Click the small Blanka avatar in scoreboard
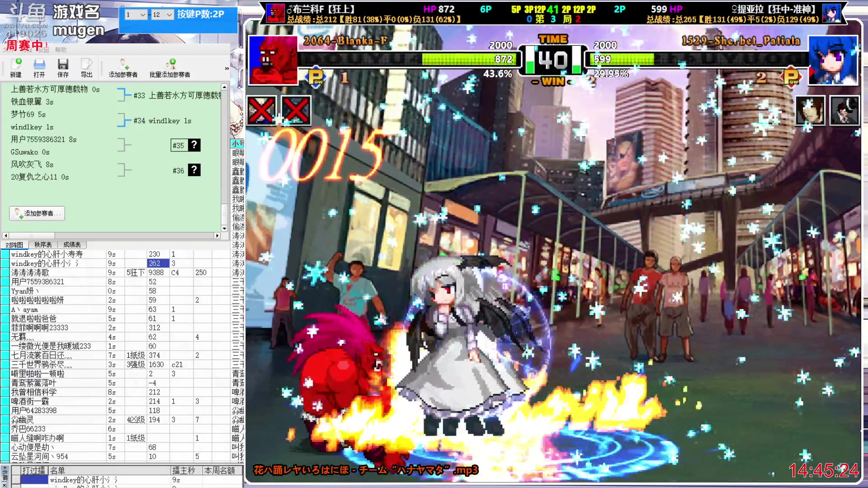Viewport: 868px width, 488px height. [x=275, y=14]
